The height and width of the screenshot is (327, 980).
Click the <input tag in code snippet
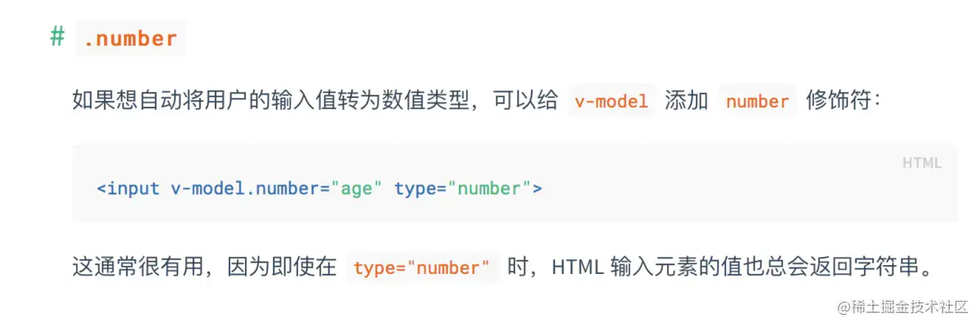pyautogui.click(x=128, y=188)
